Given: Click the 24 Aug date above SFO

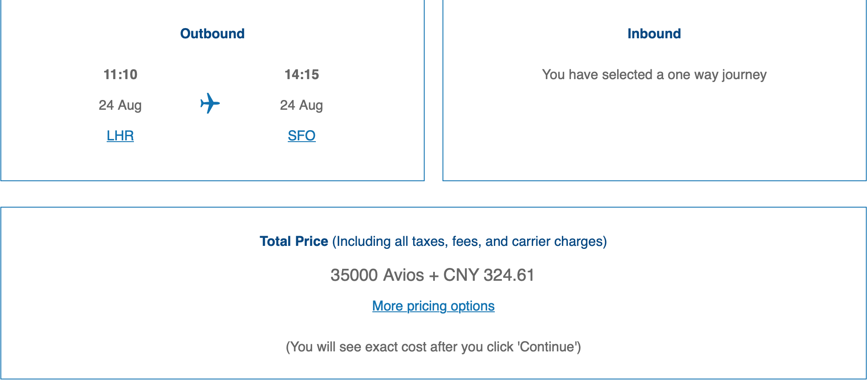Looking at the screenshot, I should coord(301,105).
